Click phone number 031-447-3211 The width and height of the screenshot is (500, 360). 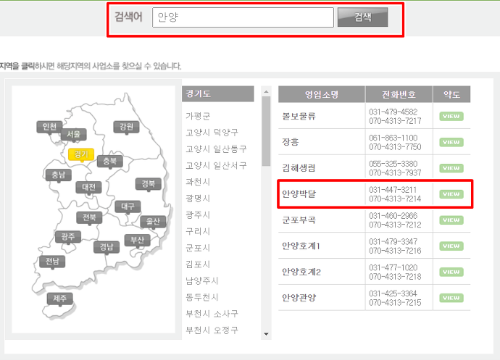coord(393,190)
